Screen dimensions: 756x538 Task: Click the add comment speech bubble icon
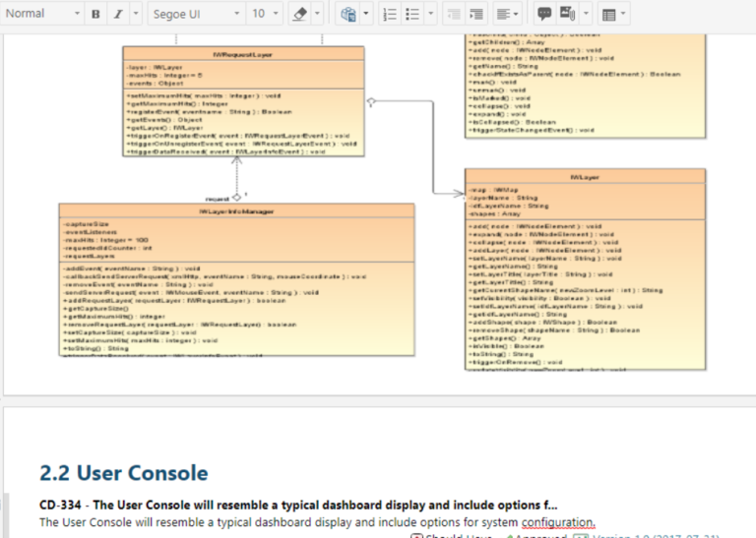543,14
